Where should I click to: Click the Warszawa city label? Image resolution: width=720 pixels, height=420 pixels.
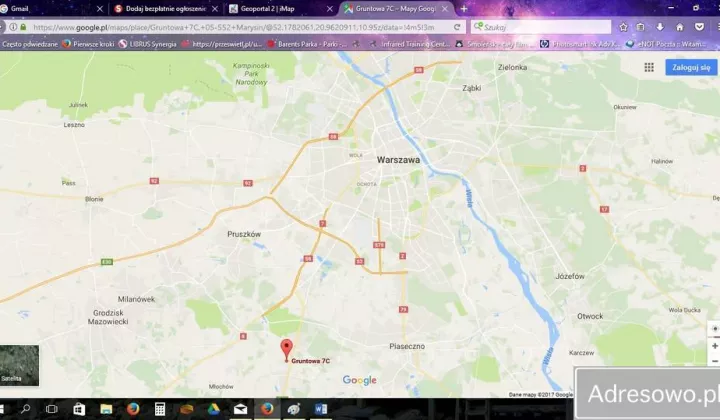[398, 160]
